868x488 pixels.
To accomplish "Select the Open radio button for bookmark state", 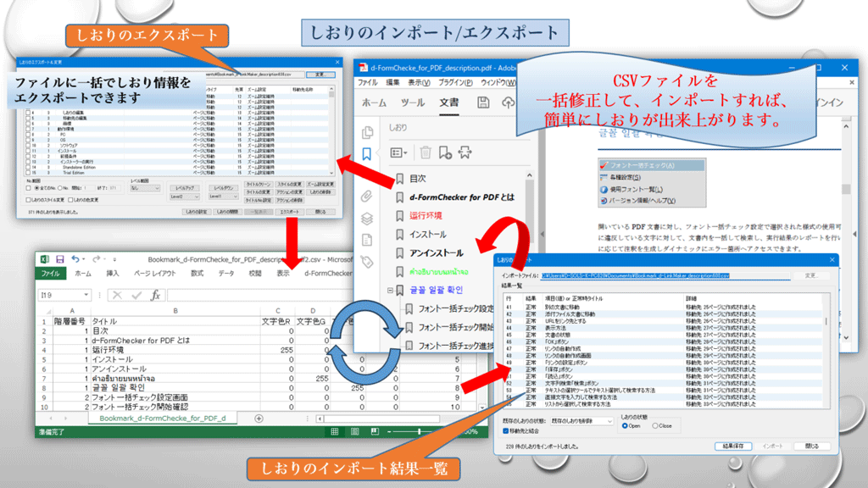I will click(x=626, y=426).
